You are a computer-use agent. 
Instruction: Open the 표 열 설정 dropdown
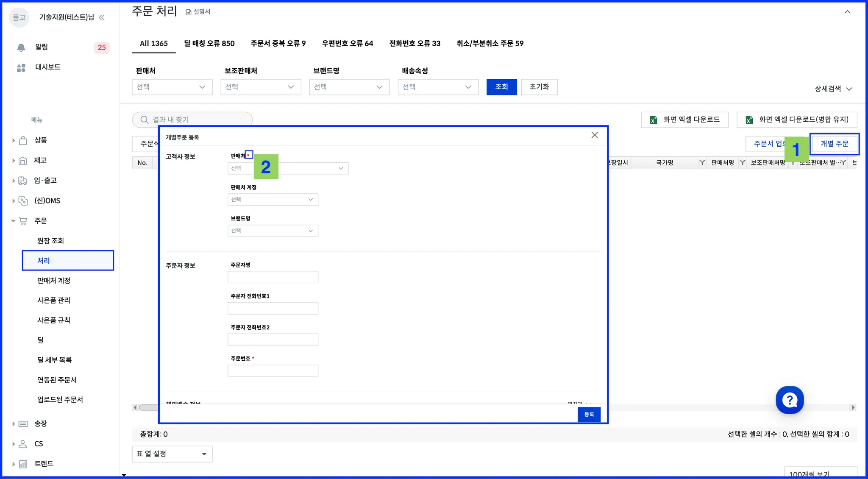(172, 454)
